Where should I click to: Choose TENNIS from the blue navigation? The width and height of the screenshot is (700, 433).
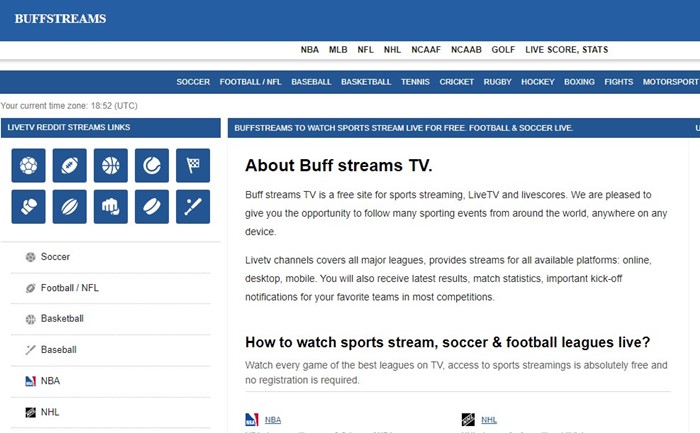(x=415, y=82)
